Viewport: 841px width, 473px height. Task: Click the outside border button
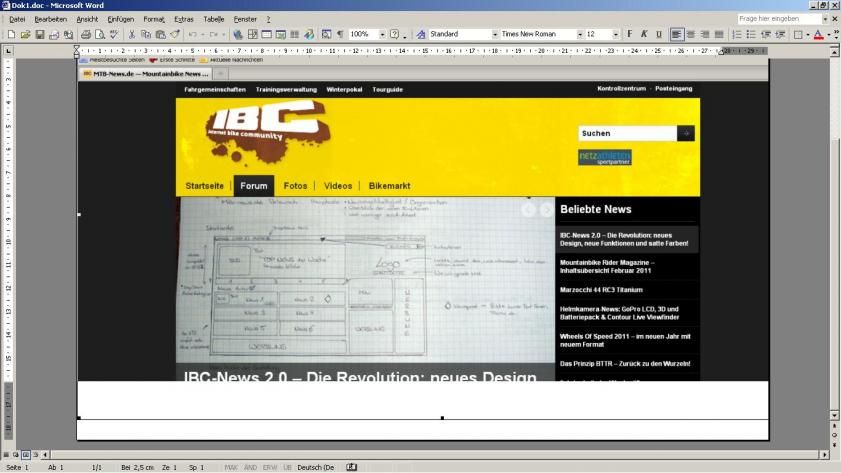click(798, 34)
